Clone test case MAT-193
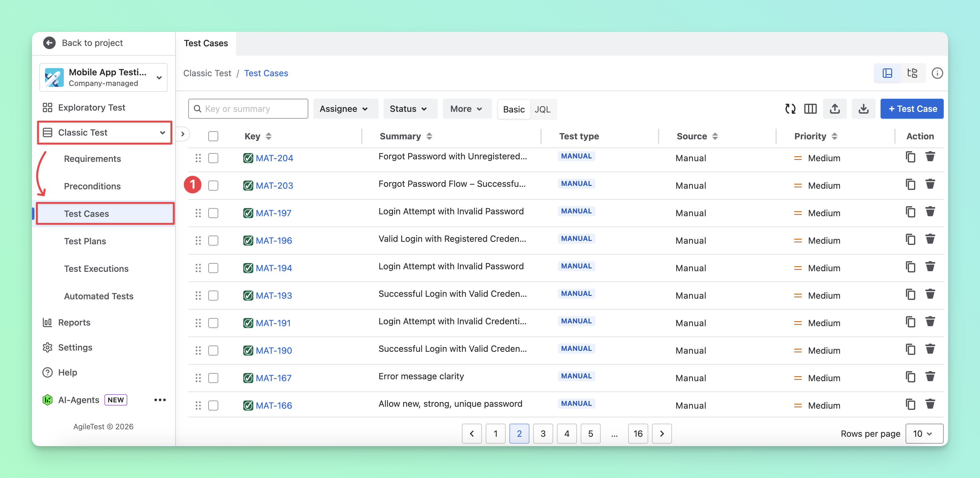This screenshot has width=980, height=478. pyautogui.click(x=910, y=295)
